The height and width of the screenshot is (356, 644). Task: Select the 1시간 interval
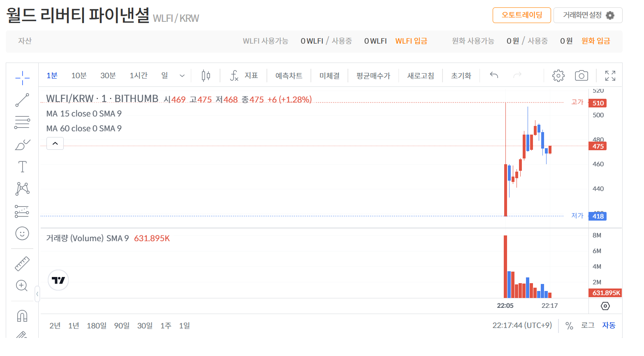coord(139,76)
